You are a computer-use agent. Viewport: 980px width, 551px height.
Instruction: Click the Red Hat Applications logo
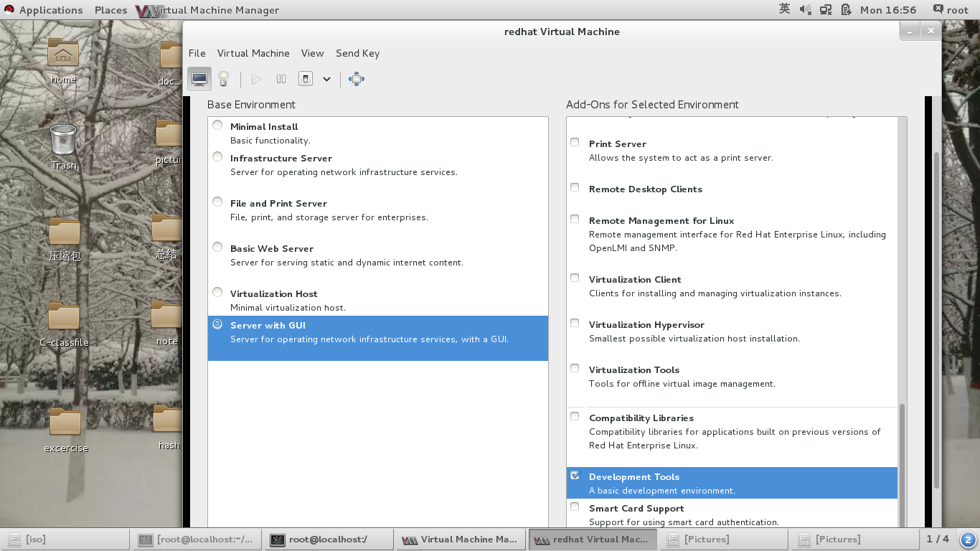click(x=9, y=10)
